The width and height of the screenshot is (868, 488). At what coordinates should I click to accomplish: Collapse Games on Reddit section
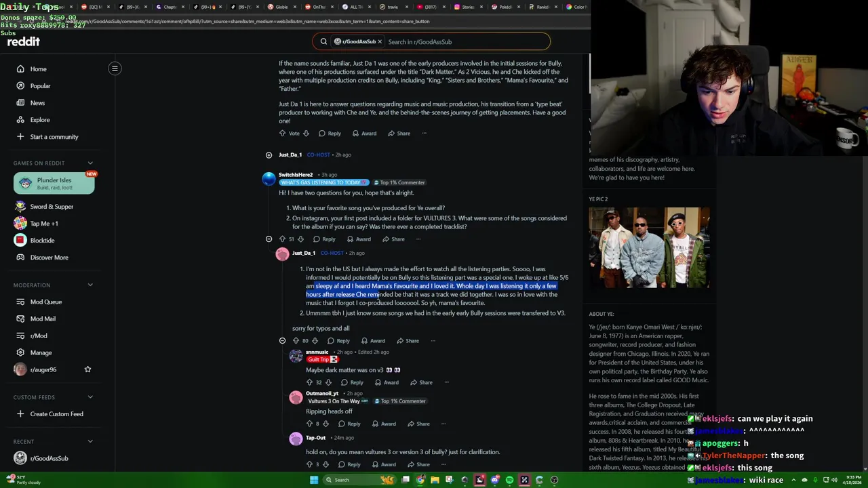click(x=90, y=163)
